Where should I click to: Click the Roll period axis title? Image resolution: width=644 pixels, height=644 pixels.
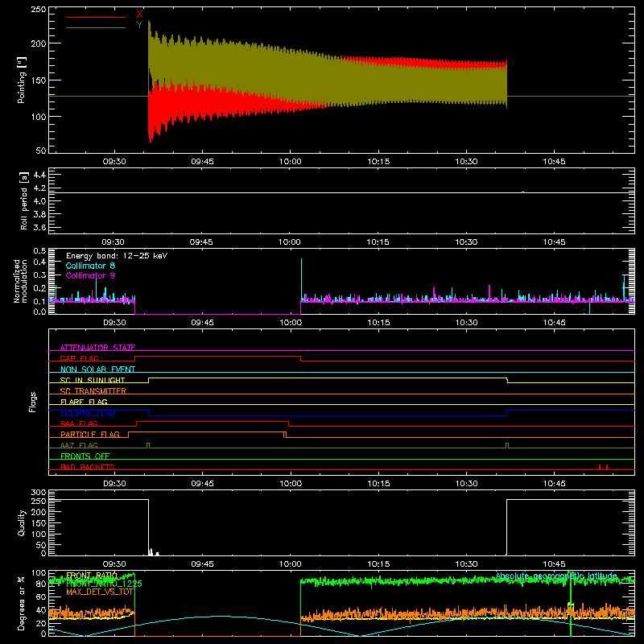pos(24,200)
